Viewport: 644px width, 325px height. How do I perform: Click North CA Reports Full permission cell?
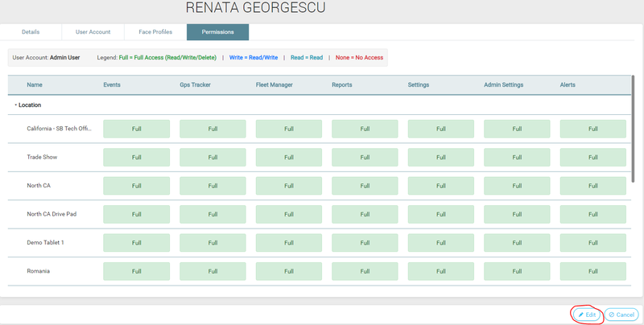[365, 186]
